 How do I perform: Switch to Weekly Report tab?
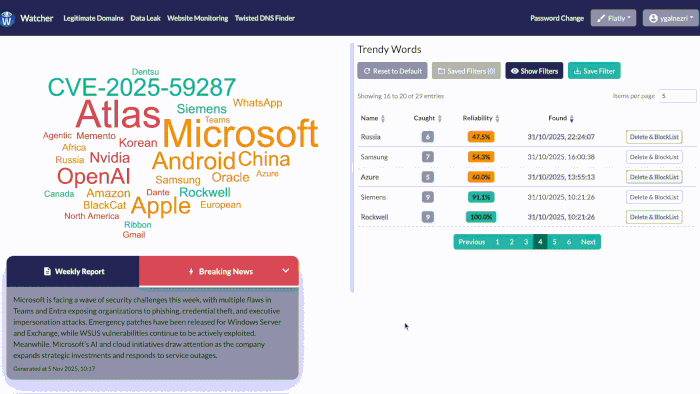click(x=73, y=271)
